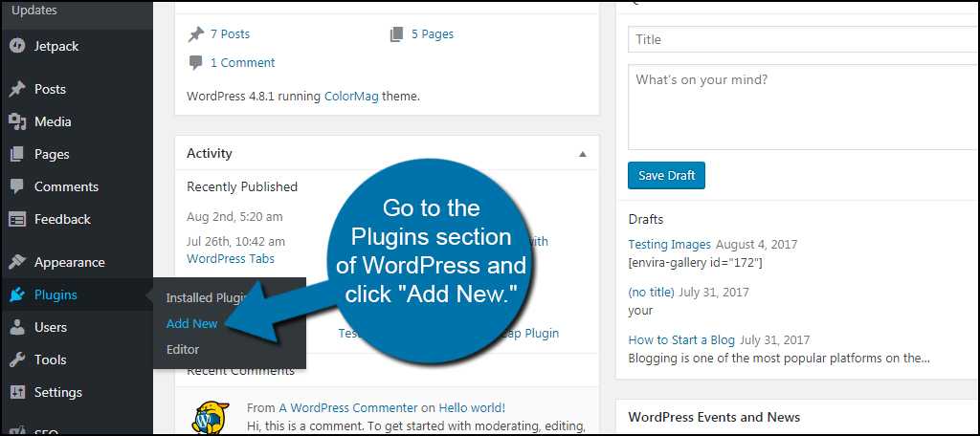The width and height of the screenshot is (980, 436).
Task: Click the Title input field
Action: [x=804, y=39]
